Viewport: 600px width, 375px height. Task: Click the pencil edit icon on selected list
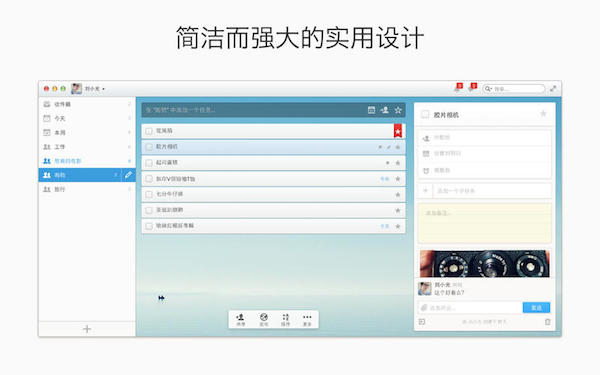(129, 175)
